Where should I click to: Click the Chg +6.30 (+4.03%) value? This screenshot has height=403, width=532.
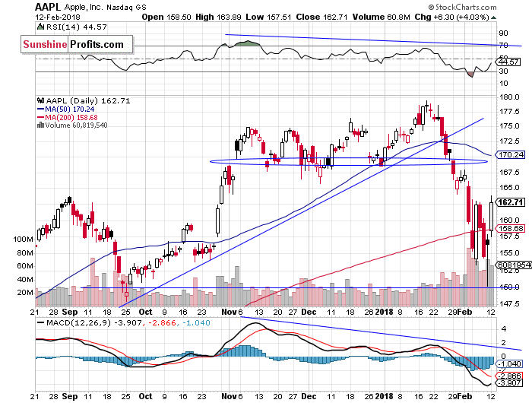click(x=451, y=17)
